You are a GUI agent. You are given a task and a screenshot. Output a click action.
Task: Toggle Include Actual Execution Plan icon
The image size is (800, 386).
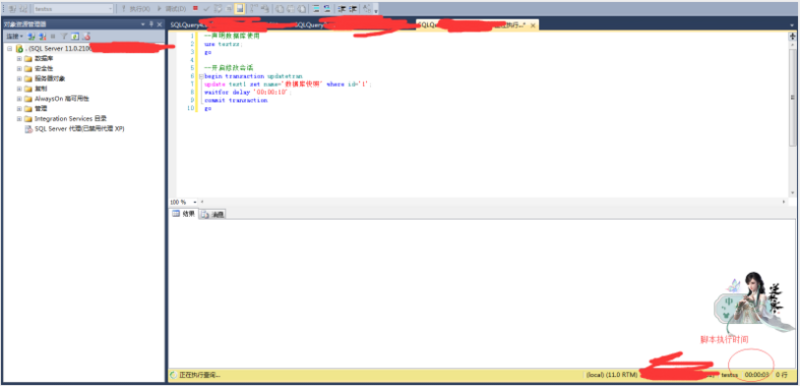click(254, 9)
